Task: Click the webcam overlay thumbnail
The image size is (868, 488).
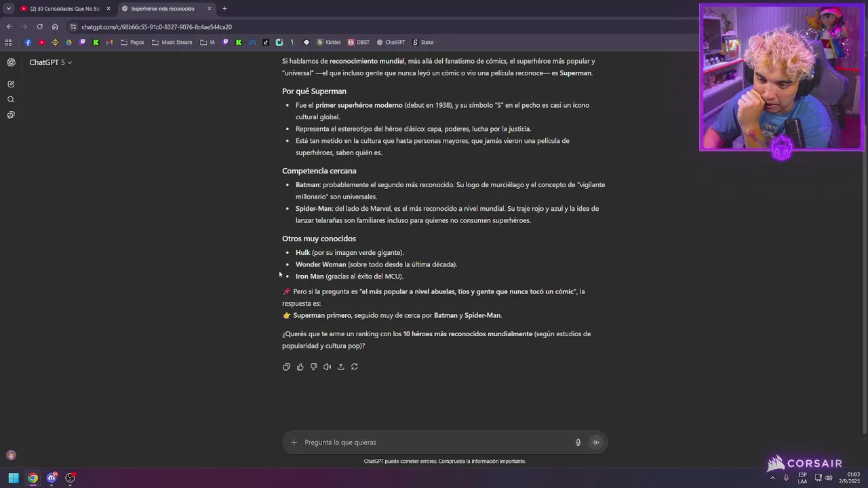Action: (x=782, y=77)
